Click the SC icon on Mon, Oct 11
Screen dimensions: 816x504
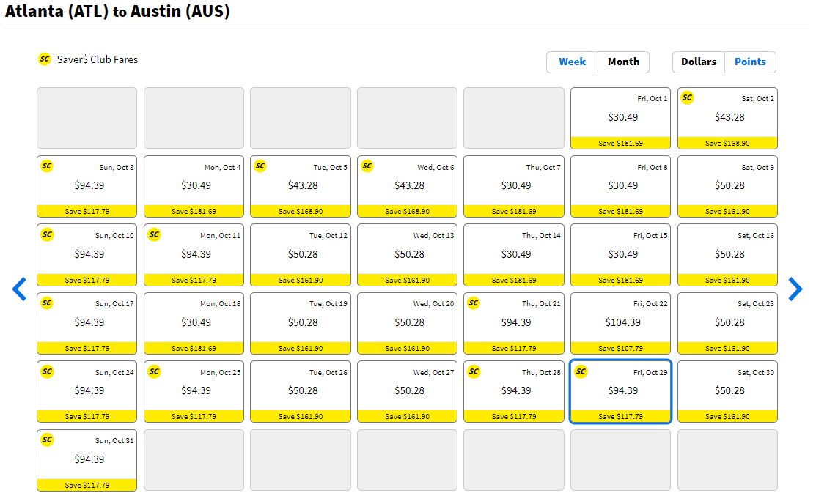154,234
